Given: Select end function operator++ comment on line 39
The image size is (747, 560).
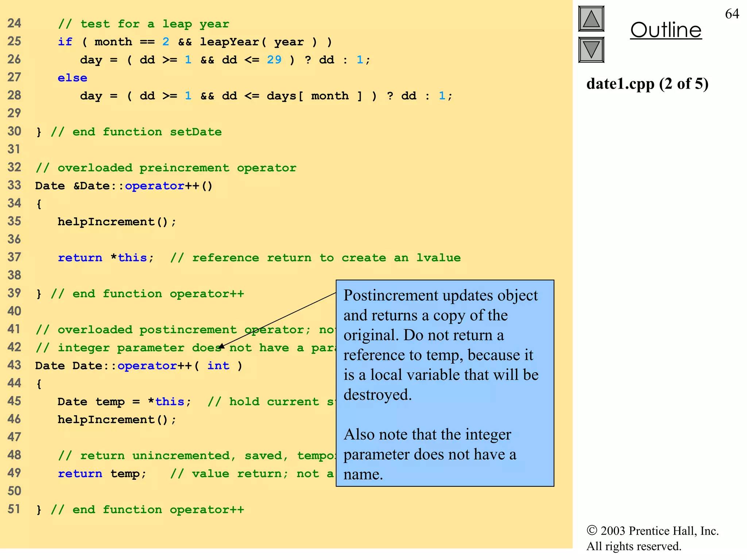Looking at the screenshot, I should click(x=147, y=293).
